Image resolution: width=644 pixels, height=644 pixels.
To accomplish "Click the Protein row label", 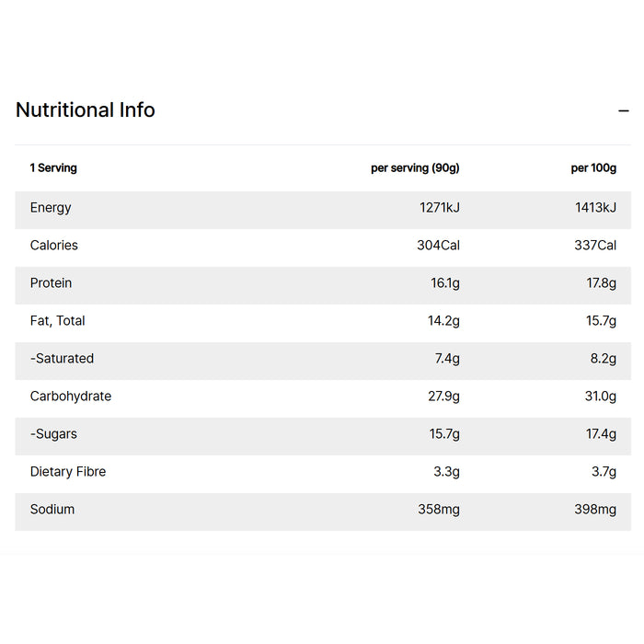I will (51, 283).
